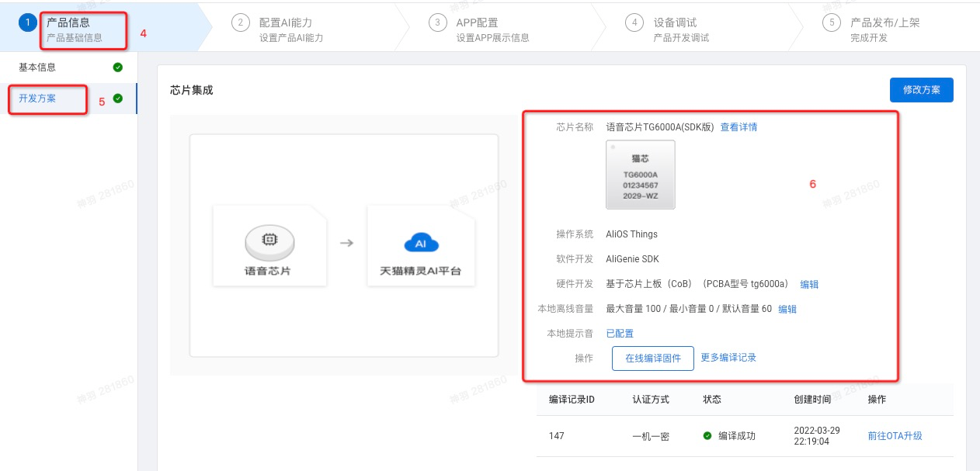Click the TG6000A chip thumbnail image
The image size is (980, 471).
click(x=641, y=175)
